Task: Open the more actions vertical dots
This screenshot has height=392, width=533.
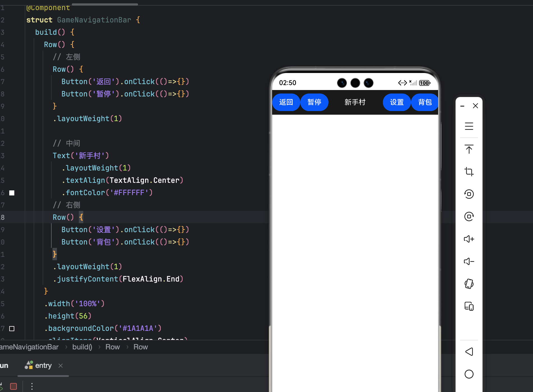Action: 32,386
